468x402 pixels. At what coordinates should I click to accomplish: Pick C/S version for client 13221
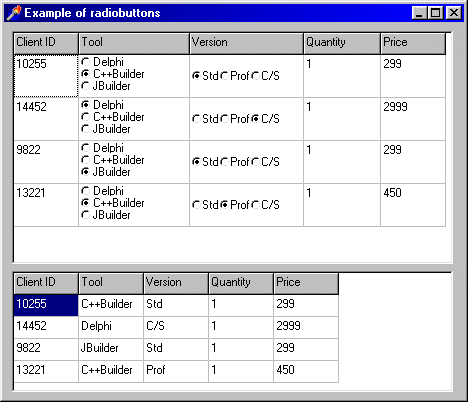256,205
